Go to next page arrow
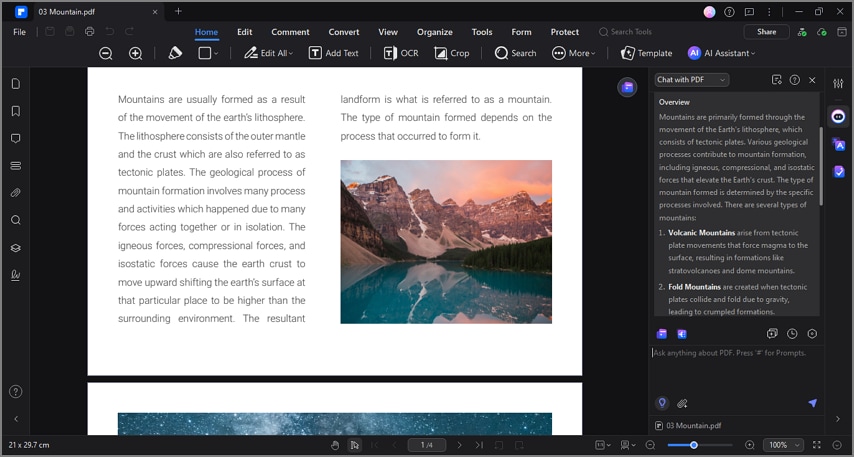The height and width of the screenshot is (457, 854). pyautogui.click(x=459, y=445)
